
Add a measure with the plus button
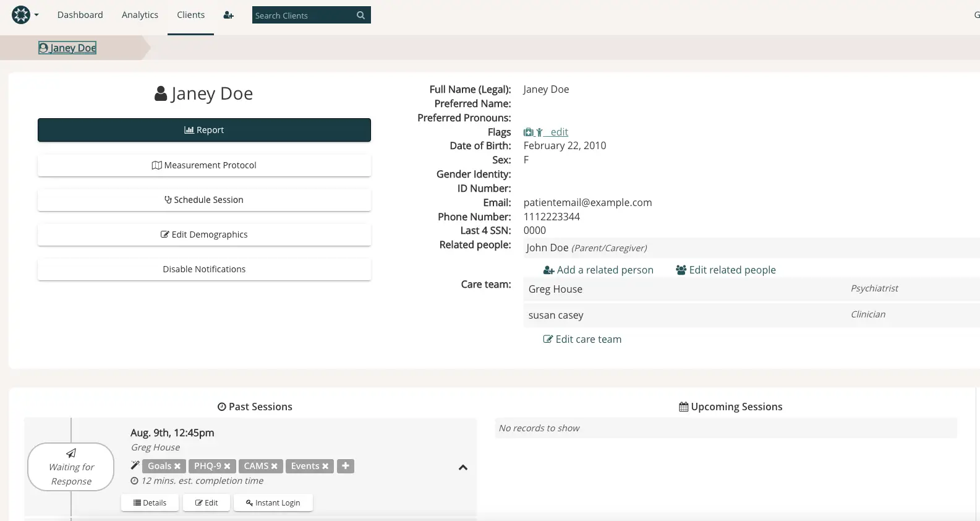(x=346, y=466)
